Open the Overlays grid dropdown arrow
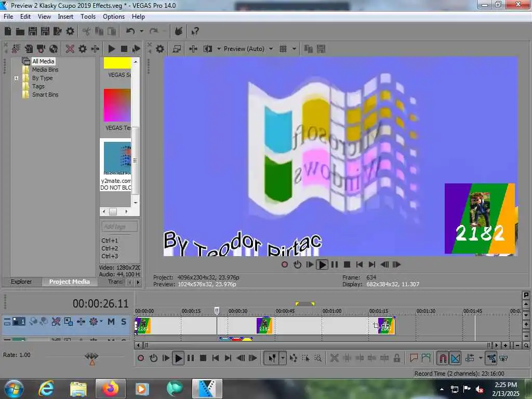This screenshot has width=532, height=399. click(x=294, y=49)
